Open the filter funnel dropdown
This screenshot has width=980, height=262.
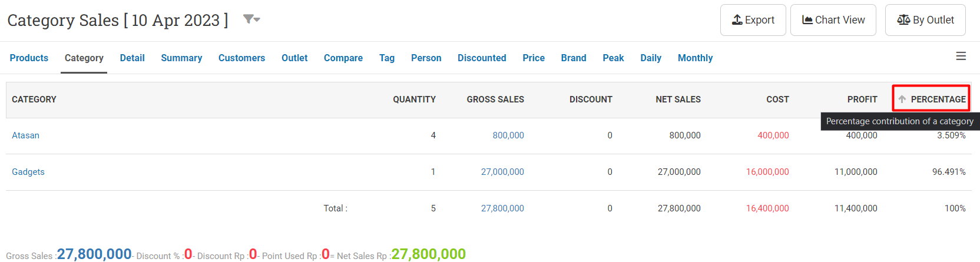251,19
